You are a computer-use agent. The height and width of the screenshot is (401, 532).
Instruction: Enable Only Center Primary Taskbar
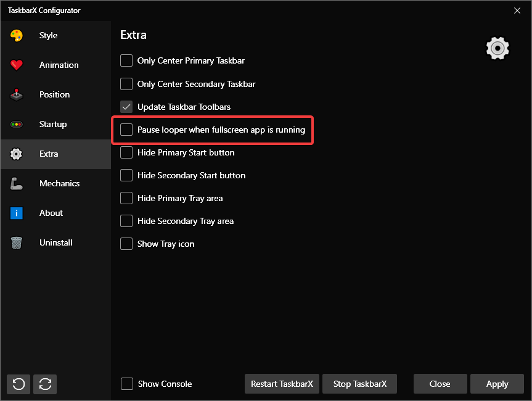coord(126,60)
